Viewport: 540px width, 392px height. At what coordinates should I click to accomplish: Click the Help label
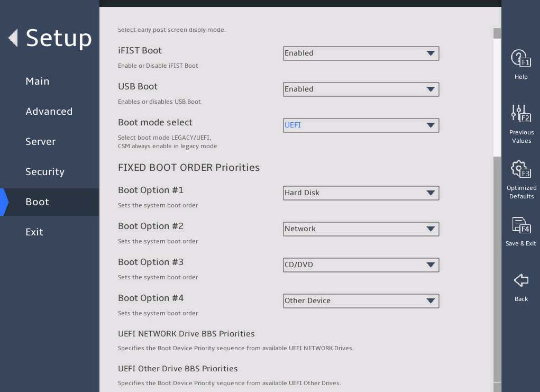click(521, 77)
